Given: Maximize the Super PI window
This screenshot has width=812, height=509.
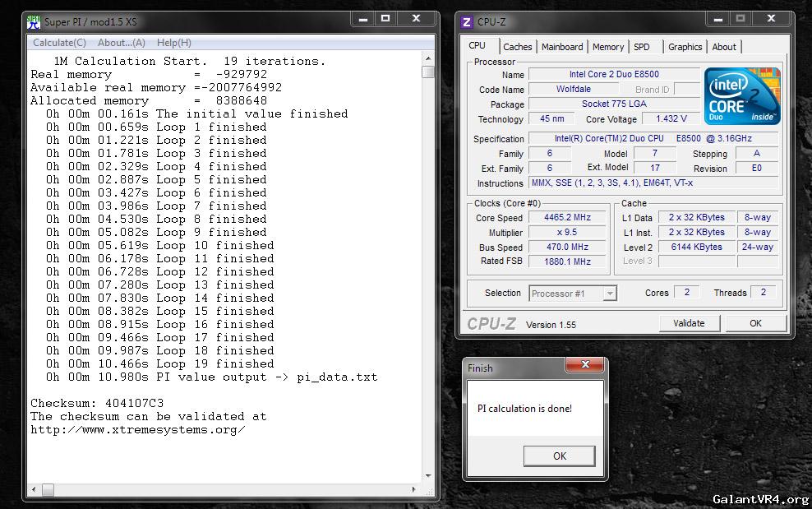Looking at the screenshot, I should click(x=385, y=19).
